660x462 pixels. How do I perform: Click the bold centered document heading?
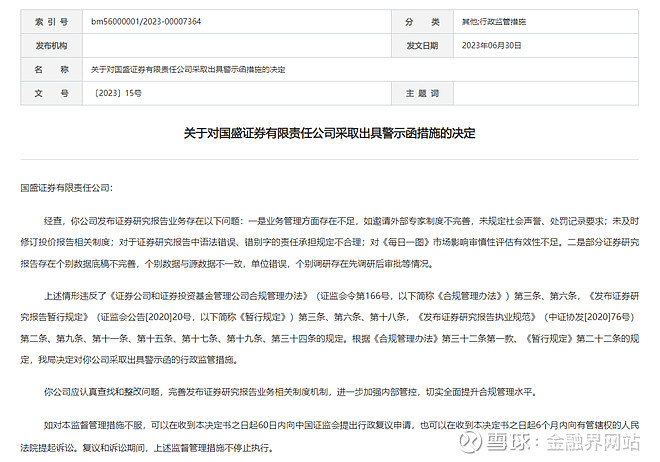click(x=330, y=133)
